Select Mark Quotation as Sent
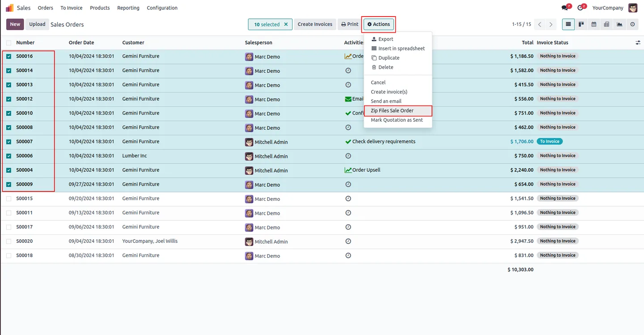Image resolution: width=644 pixels, height=335 pixels. 398,120
